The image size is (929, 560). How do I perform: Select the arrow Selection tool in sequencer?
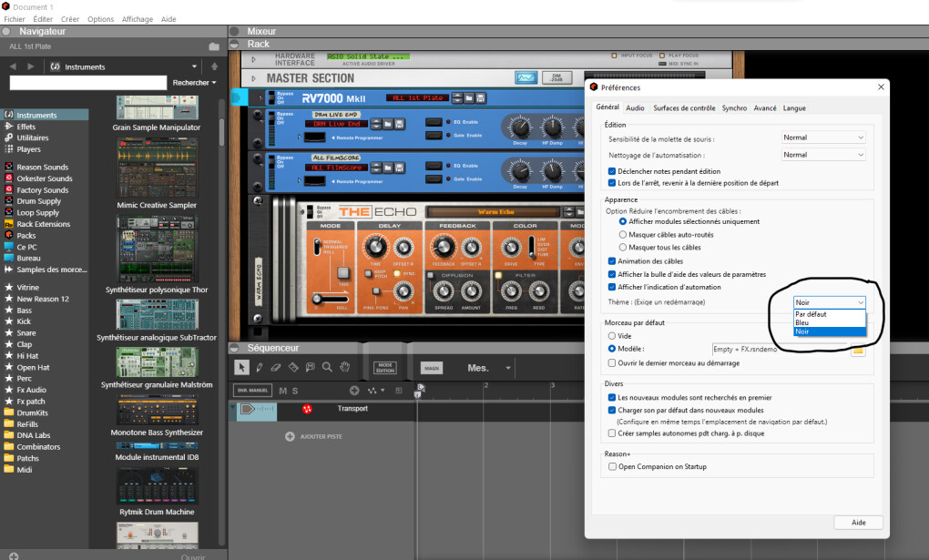pos(241,367)
